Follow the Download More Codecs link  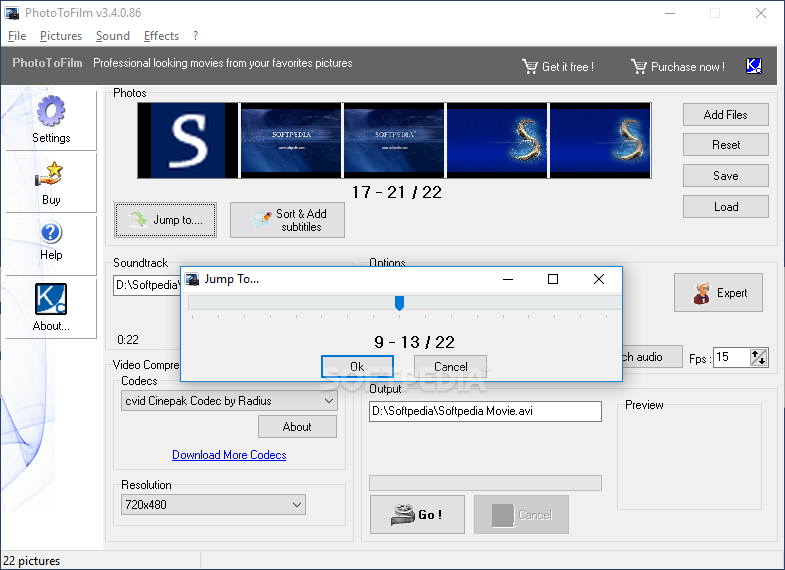click(x=229, y=455)
